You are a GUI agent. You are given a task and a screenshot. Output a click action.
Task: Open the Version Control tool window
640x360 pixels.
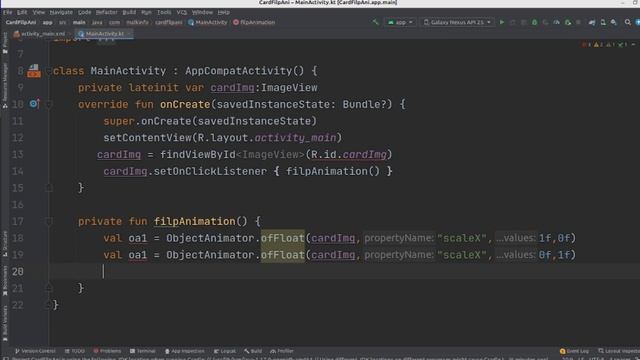point(35,351)
